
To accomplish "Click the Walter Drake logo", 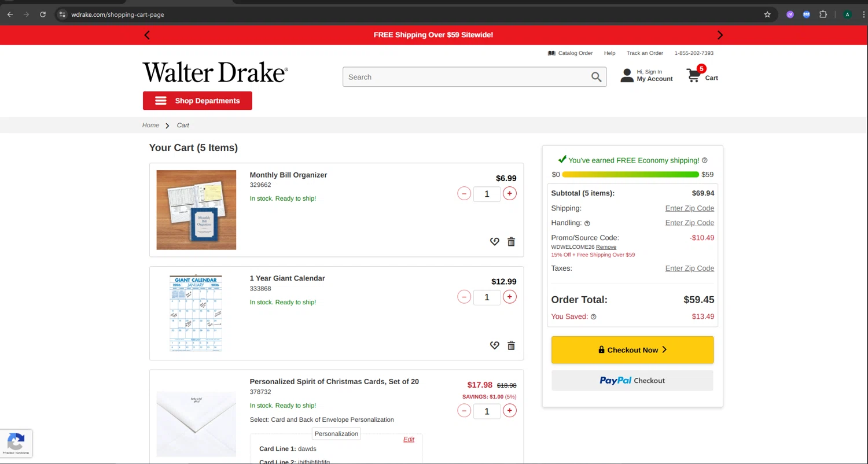I will click(x=215, y=72).
